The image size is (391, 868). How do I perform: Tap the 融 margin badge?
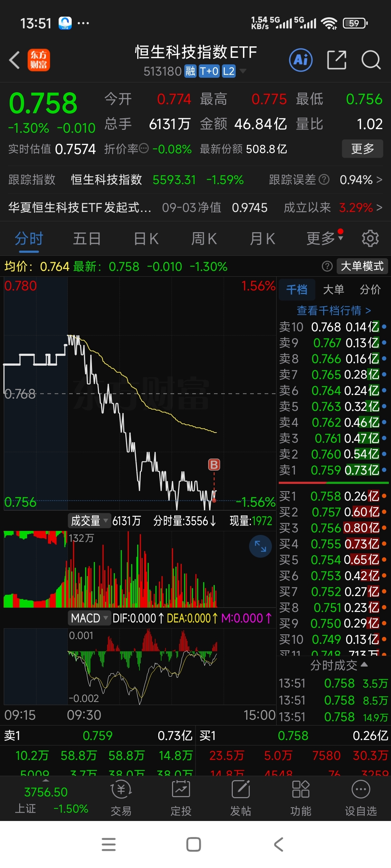[x=190, y=71]
